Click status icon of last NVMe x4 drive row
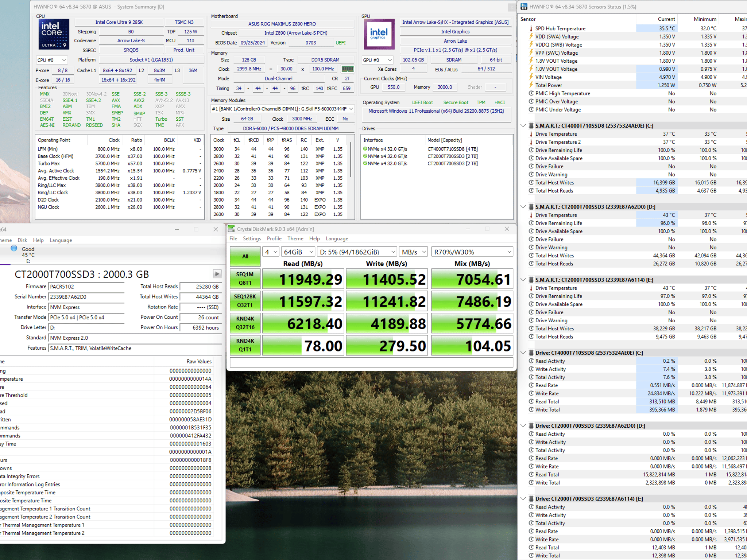This screenshot has width=747, height=560. (365, 163)
